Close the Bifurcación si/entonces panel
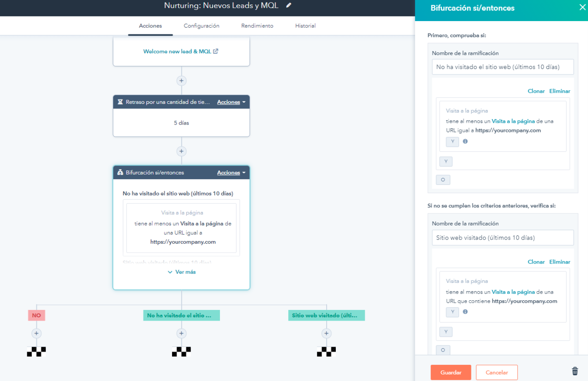Image resolution: width=588 pixels, height=381 pixels. (x=582, y=7)
